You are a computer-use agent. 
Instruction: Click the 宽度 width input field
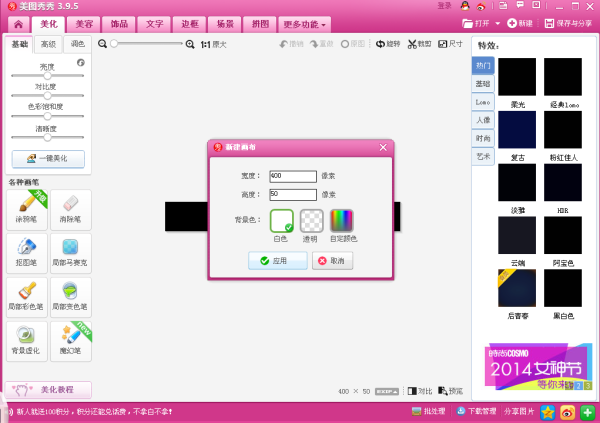[x=293, y=176]
